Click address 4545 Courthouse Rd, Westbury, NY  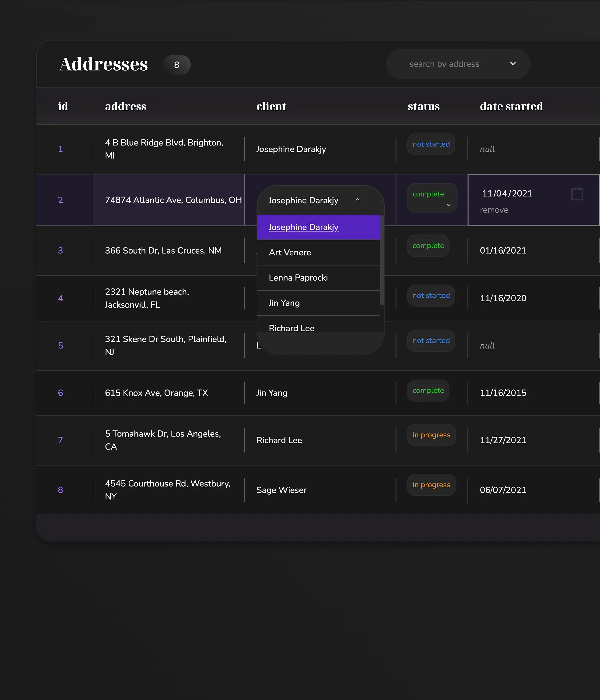click(x=168, y=490)
